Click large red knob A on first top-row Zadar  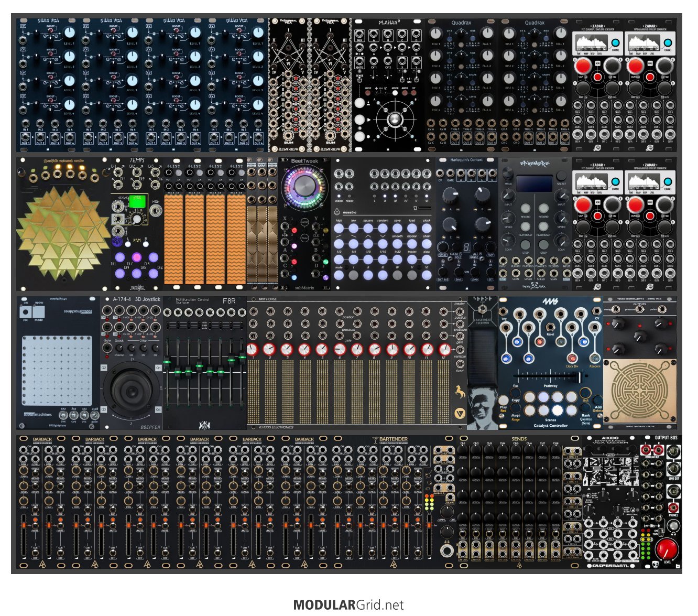583,66
